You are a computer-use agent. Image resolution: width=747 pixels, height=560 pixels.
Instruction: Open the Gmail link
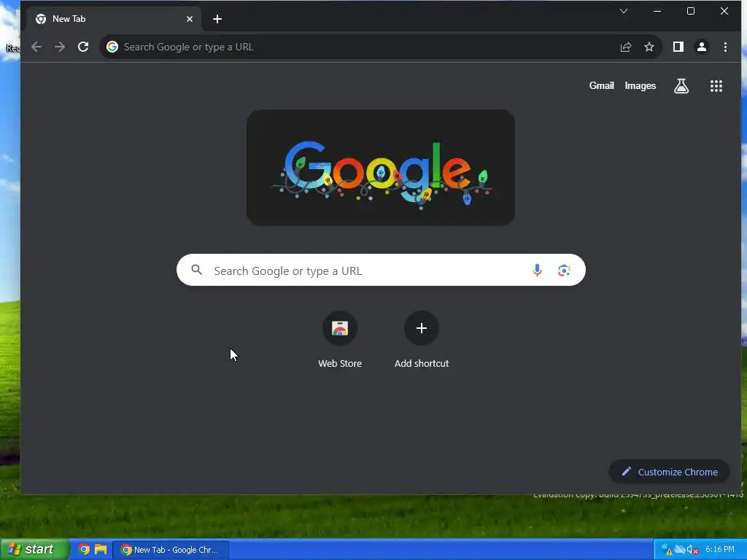point(601,86)
